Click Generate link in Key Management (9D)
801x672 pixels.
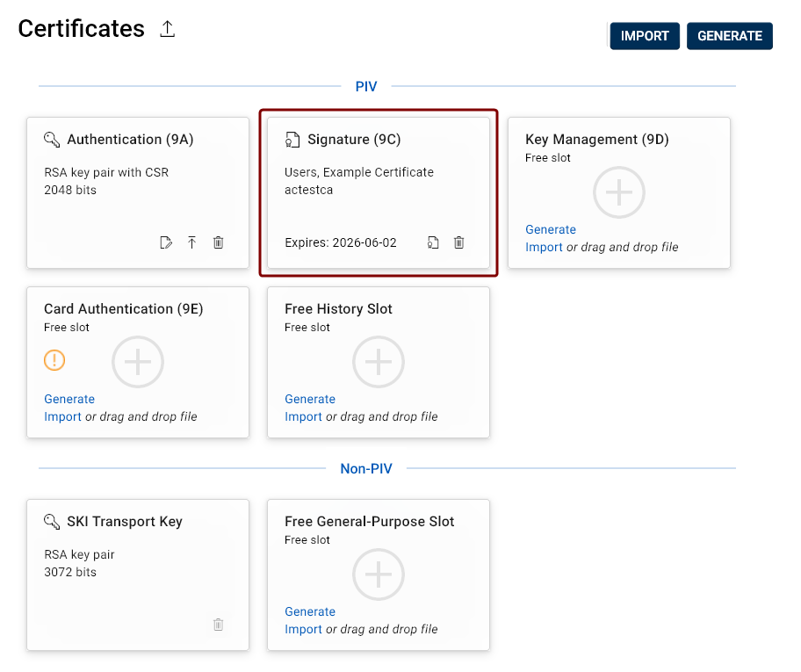click(x=551, y=229)
